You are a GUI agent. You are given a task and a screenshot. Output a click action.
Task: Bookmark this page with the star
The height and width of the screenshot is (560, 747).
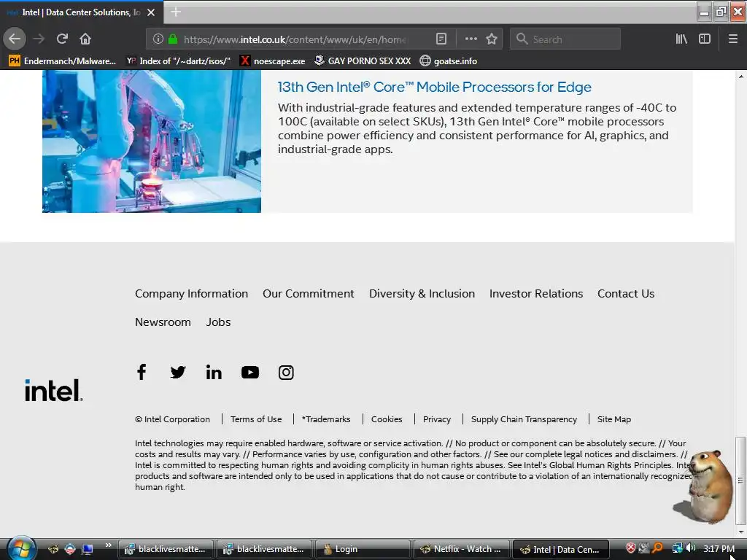pos(492,39)
